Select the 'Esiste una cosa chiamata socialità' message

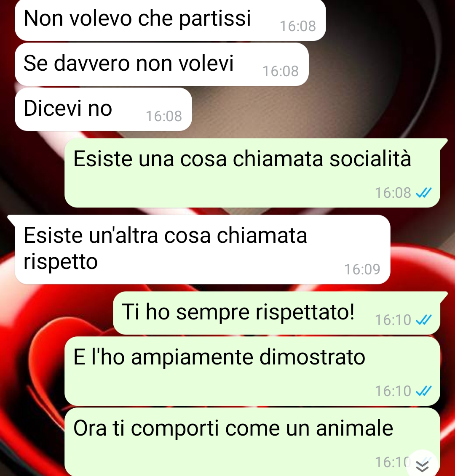(x=252, y=173)
